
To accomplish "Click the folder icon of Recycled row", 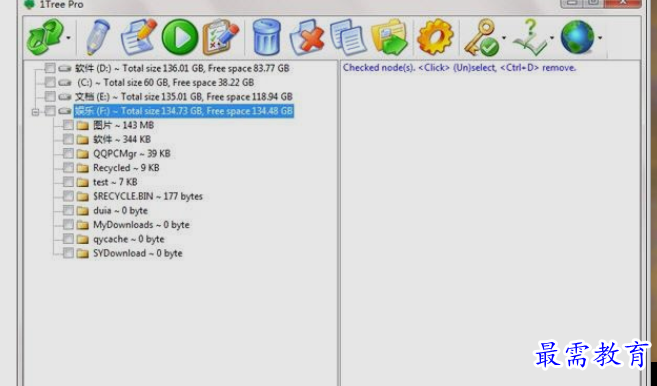I will [83, 168].
